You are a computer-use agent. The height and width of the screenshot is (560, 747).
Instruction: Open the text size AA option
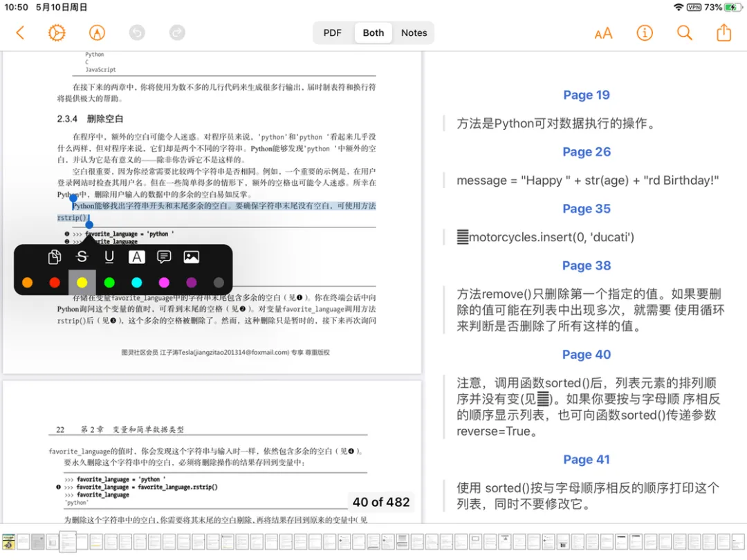click(603, 33)
